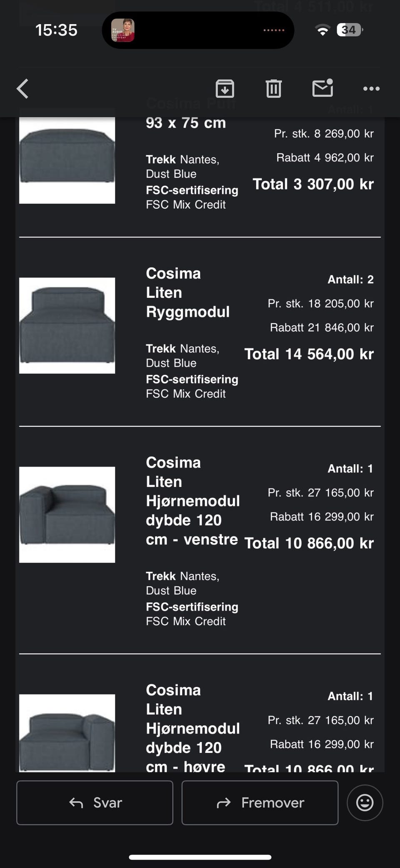Tap the back arrow to leave the email
This screenshot has height=868, width=400.
point(22,88)
